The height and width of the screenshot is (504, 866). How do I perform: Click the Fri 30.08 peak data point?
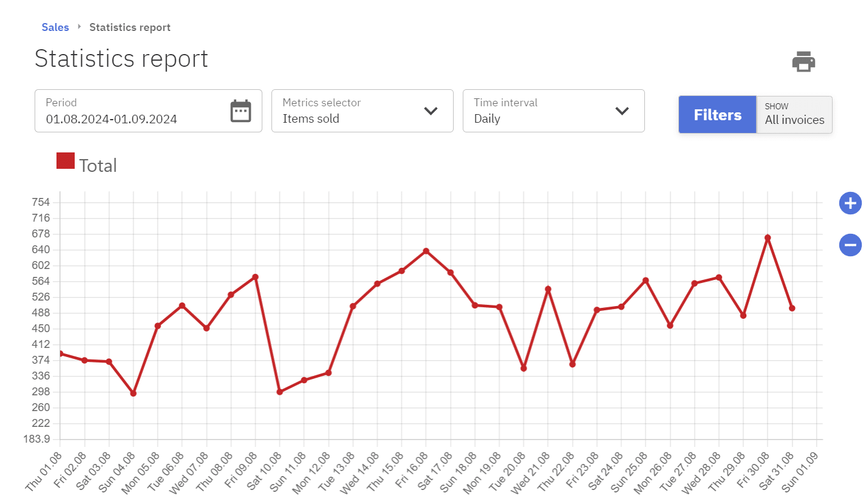click(768, 238)
